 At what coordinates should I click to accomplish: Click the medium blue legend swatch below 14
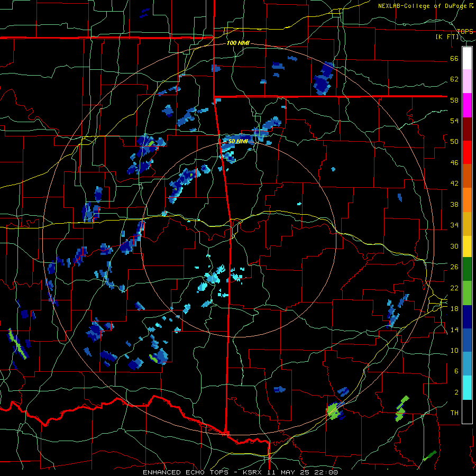(467, 340)
